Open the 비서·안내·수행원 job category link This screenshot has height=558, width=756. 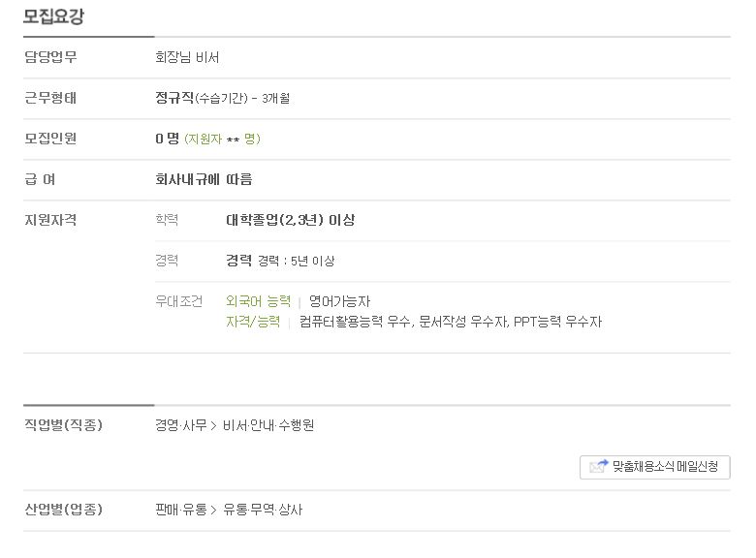point(268,425)
